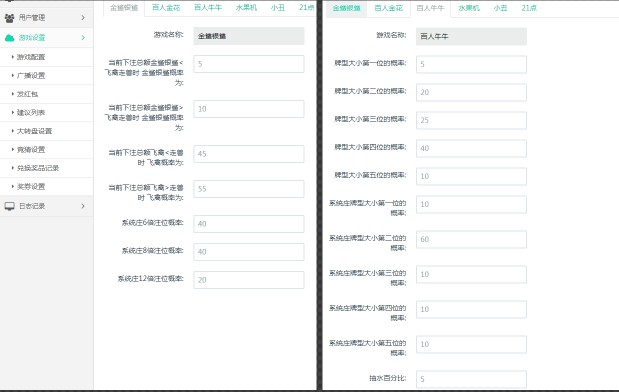The height and width of the screenshot is (392, 619).
Task: Click the 飞禽概率 field showing 55
Action: (249, 189)
